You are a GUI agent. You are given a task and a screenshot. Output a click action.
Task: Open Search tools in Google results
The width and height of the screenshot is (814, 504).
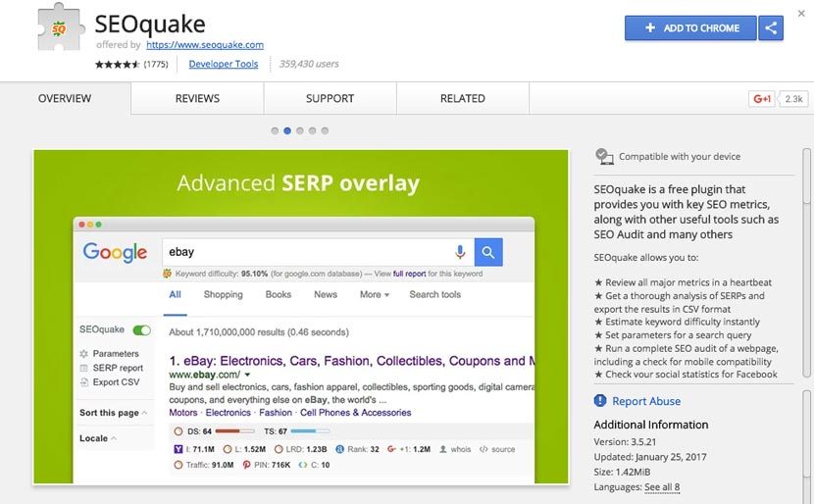tap(435, 295)
